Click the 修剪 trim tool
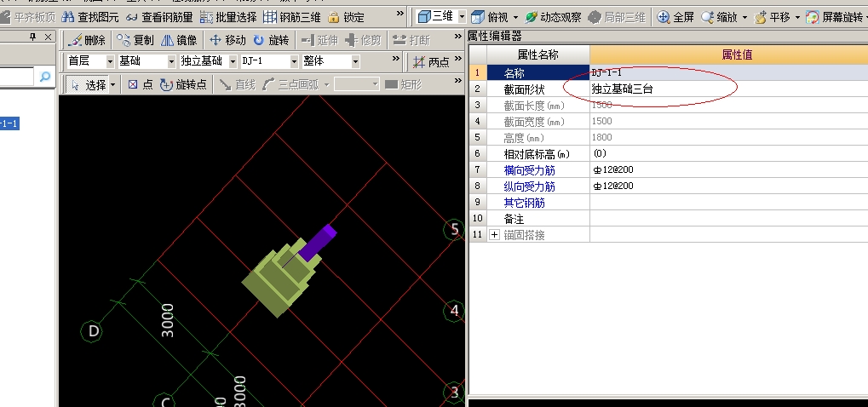This screenshot has height=407, width=868. pyautogui.click(x=363, y=40)
